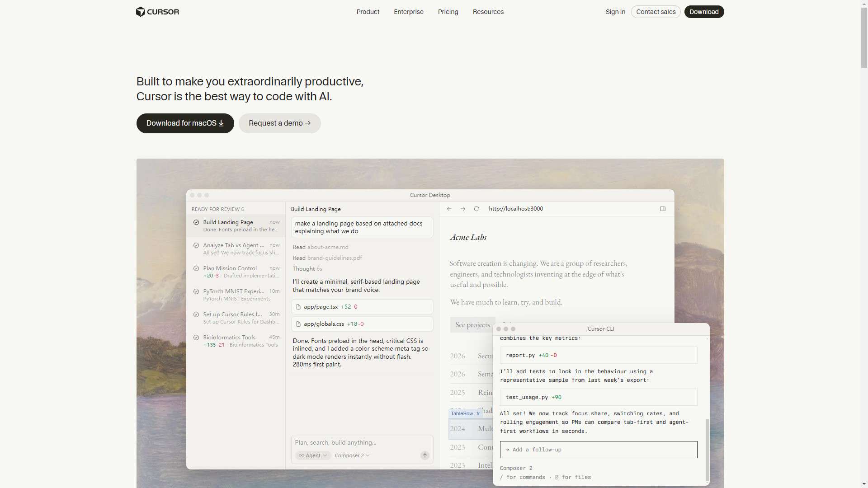Click status icon beside Bioinformatics Tools
Viewport: 868px width, 488px height.
pyautogui.click(x=196, y=338)
